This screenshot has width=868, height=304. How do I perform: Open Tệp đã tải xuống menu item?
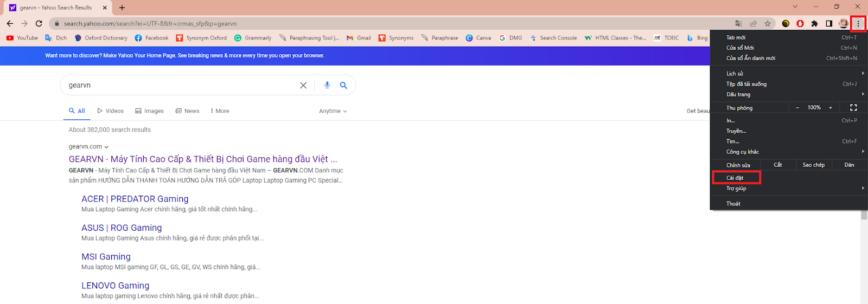click(789, 84)
